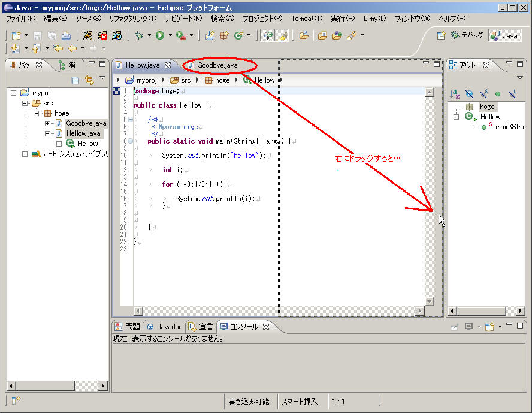Click the green Run button in toolbar
Image resolution: width=532 pixels, height=413 pixels.
[160, 35]
